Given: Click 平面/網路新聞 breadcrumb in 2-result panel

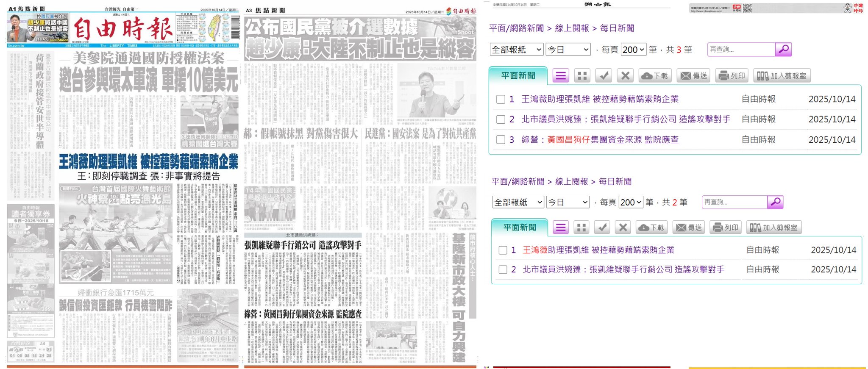Looking at the screenshot, I should 518,181.
